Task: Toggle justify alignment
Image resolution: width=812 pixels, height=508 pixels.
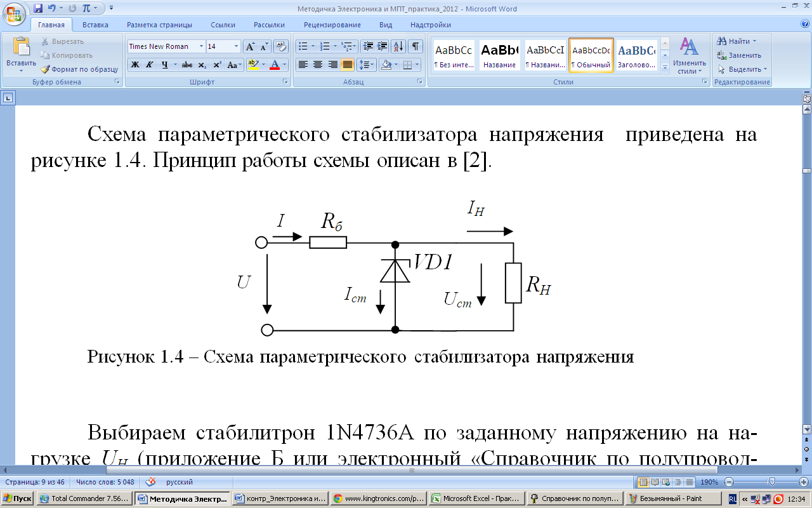Action: pyautogui.click(x=347, y=65)
